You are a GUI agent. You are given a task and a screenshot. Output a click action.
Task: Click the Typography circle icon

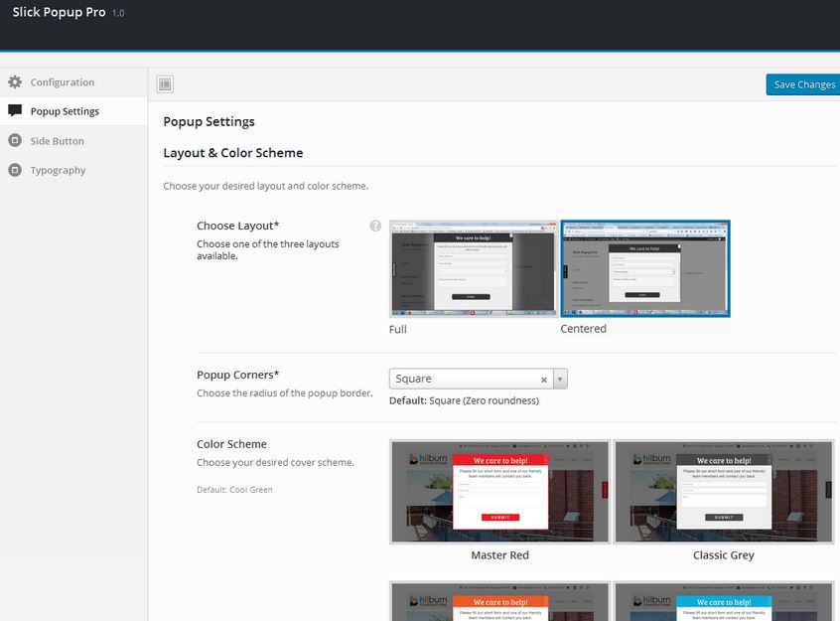(x=15, y=170)
